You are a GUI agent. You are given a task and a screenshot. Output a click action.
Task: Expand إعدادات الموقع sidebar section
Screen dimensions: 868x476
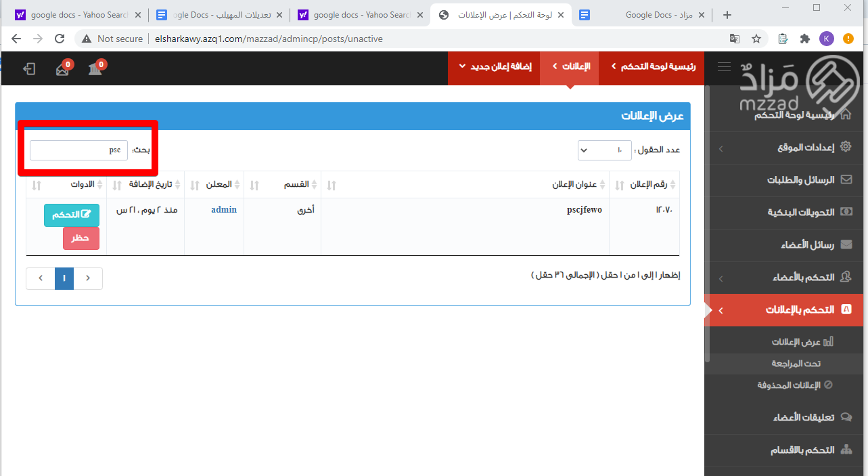(785, 148)
